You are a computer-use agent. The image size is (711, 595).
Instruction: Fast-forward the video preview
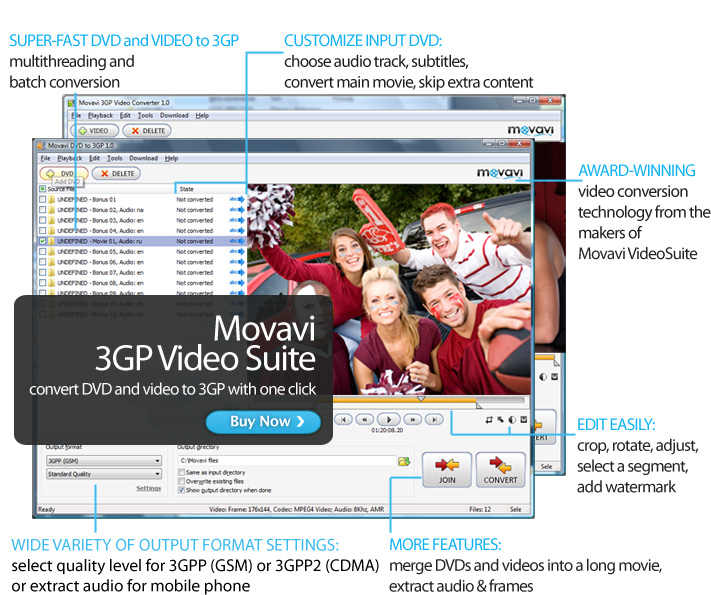(412, 419)
